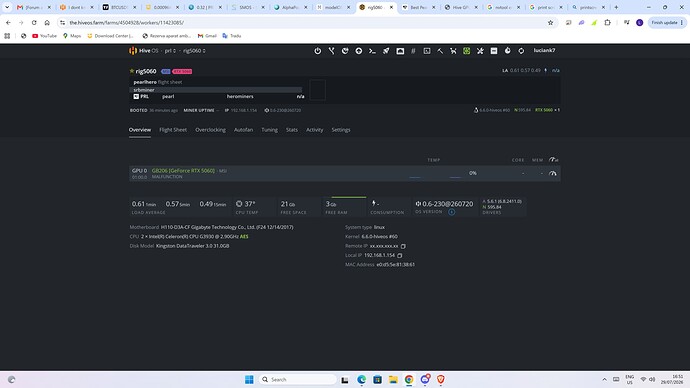Image resolution: width=690 pixels, height=388 pixels.
Task: Click the taskbar Search box
Action: (297, 379)
